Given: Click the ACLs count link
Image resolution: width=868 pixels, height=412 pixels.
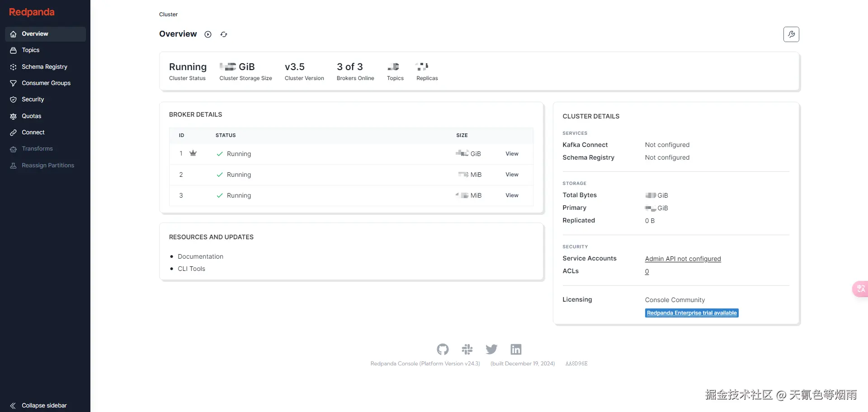Looking at the screenshot, I should (647, 271).
